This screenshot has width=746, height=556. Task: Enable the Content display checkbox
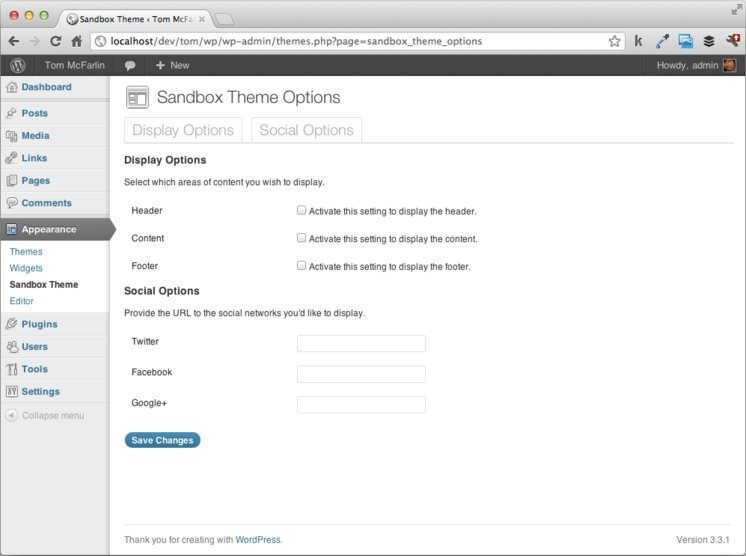click(301, 237)
